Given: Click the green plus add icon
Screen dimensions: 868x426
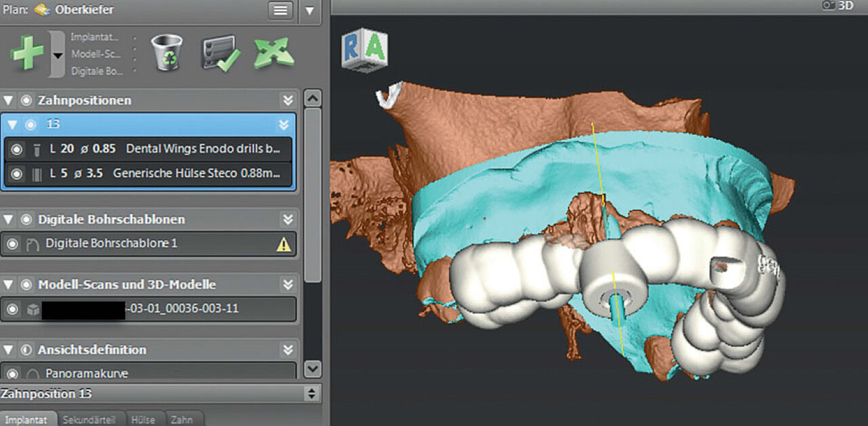Looking at the screenshot, I should pyautogui.click(x=27, y=53).
